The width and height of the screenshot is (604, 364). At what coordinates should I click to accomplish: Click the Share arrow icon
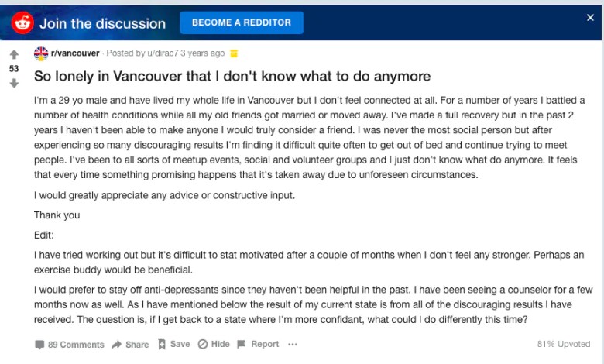click(x=117, y=345)
